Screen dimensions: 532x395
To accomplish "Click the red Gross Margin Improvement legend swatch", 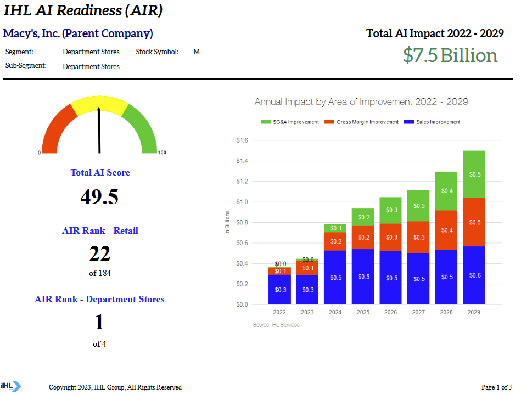I will point(329,122).
